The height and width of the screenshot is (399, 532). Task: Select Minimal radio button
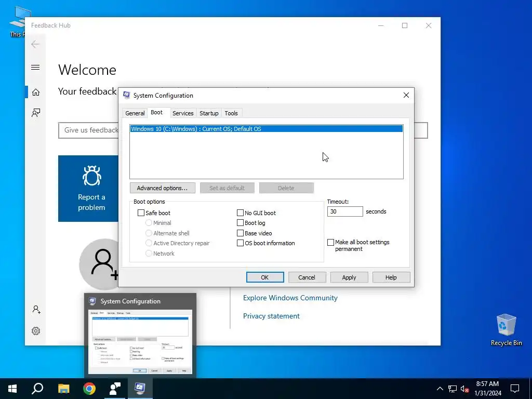149,223
